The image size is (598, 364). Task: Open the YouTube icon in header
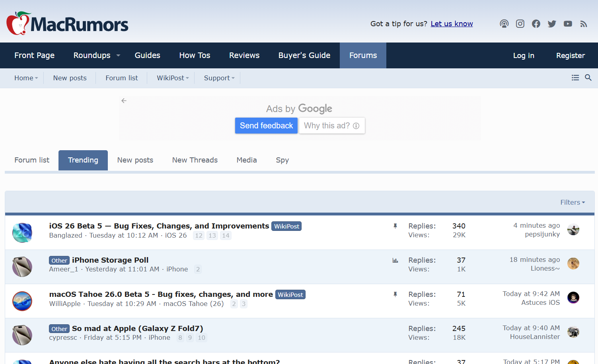tap(568, 24)
